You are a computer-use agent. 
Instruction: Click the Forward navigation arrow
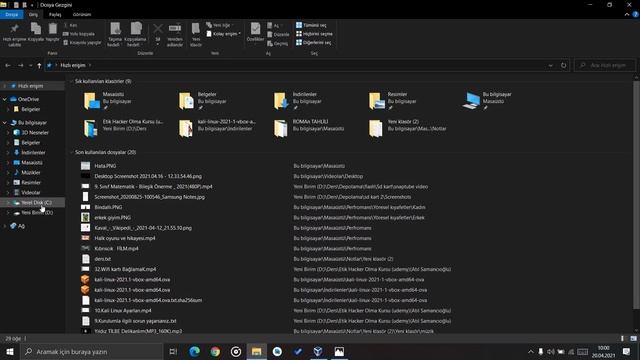[20, 65]
